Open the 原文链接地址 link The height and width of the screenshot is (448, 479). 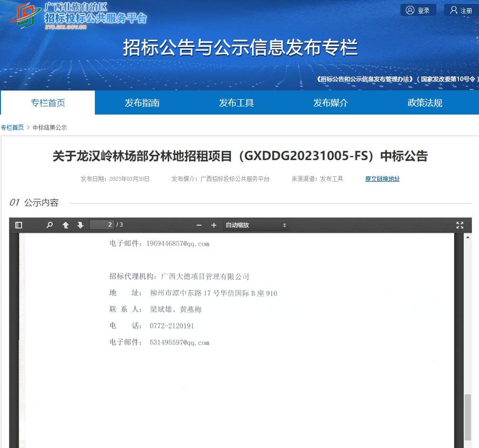(382, 179)
